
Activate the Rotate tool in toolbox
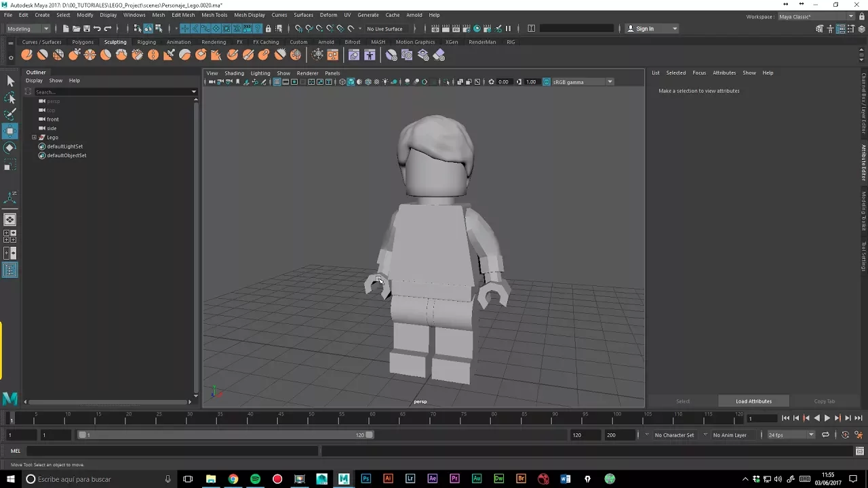(x=10, y=147)
